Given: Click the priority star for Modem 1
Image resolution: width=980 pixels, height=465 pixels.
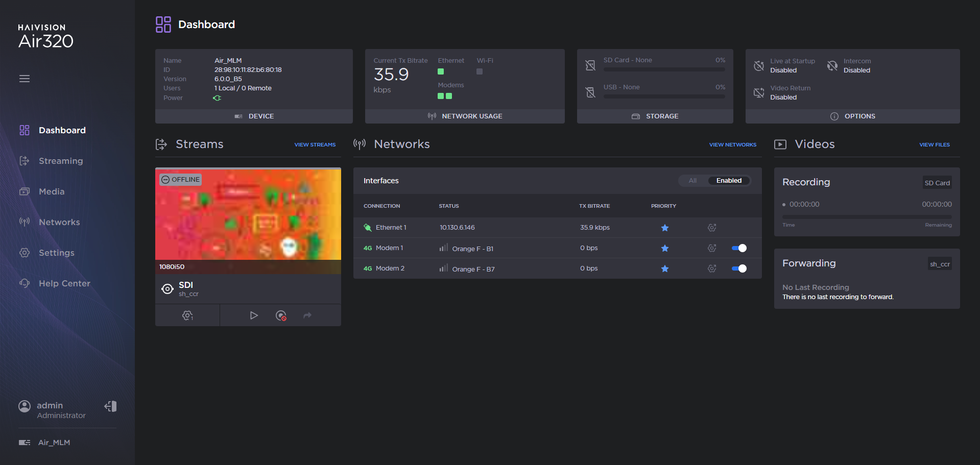Looking at the screenshot, I should (x=665, y=248).
